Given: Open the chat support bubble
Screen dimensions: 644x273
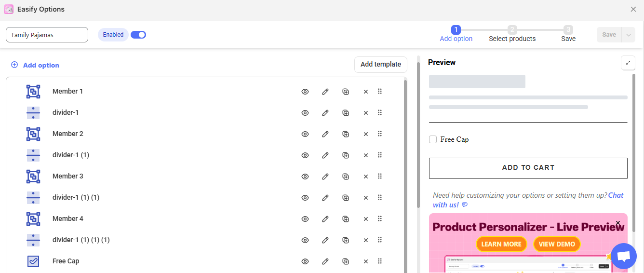Looking at the screenshot, I should point(624,256).
